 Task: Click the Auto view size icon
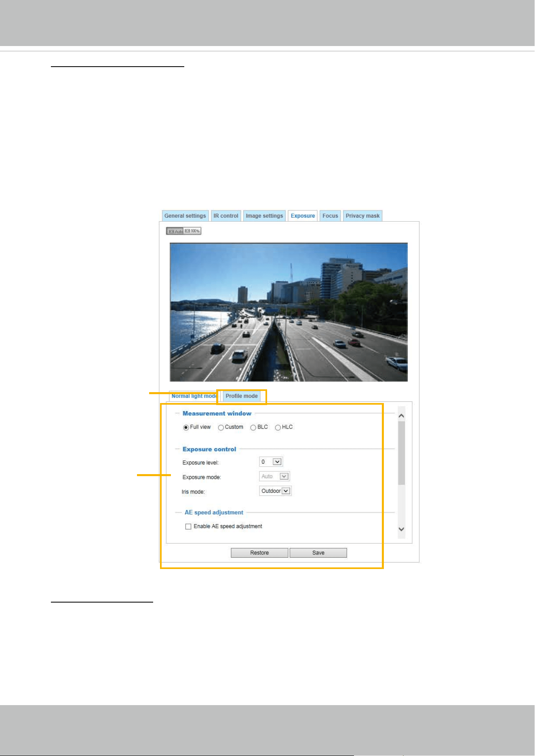(175, 231)
